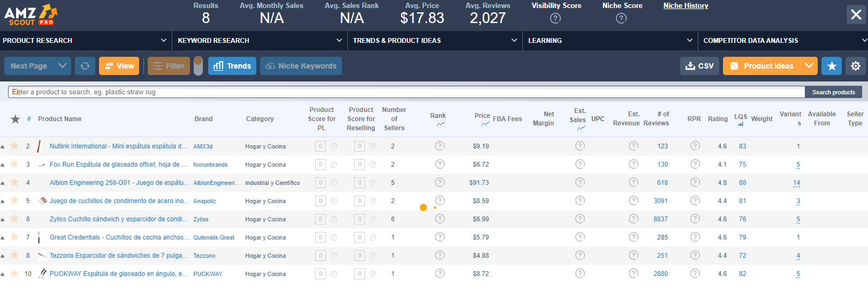Click the Visibility Score help icon
Viewport: 868px width, 291px height.
(555, 18)
